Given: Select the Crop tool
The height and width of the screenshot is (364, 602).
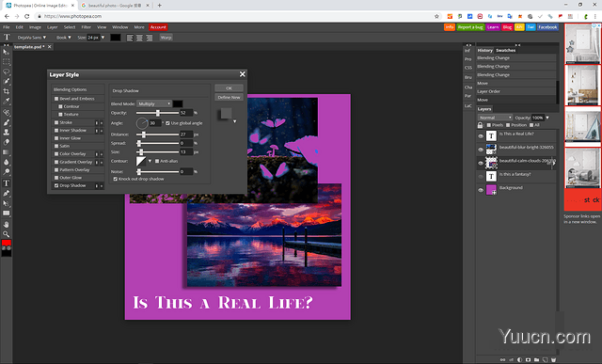Looking at the screenshot, I should tap(6, 91).
